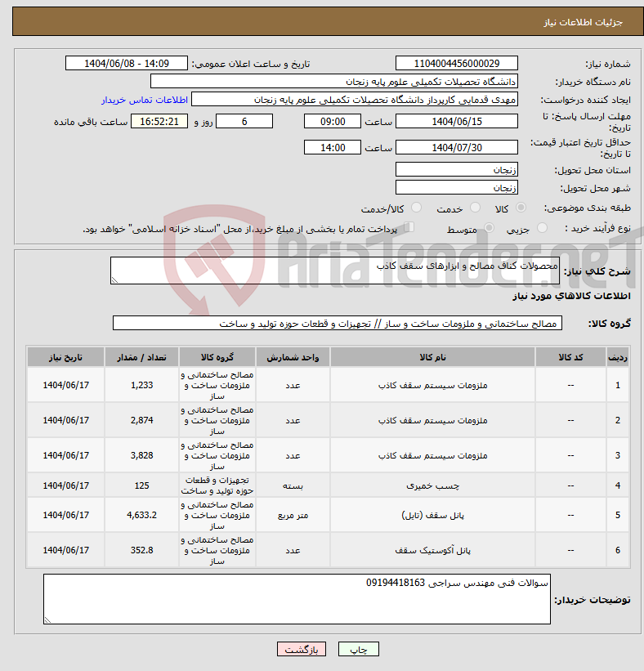
Task: Click the شرح کلی نیاز description textarea
Action: 334,271
